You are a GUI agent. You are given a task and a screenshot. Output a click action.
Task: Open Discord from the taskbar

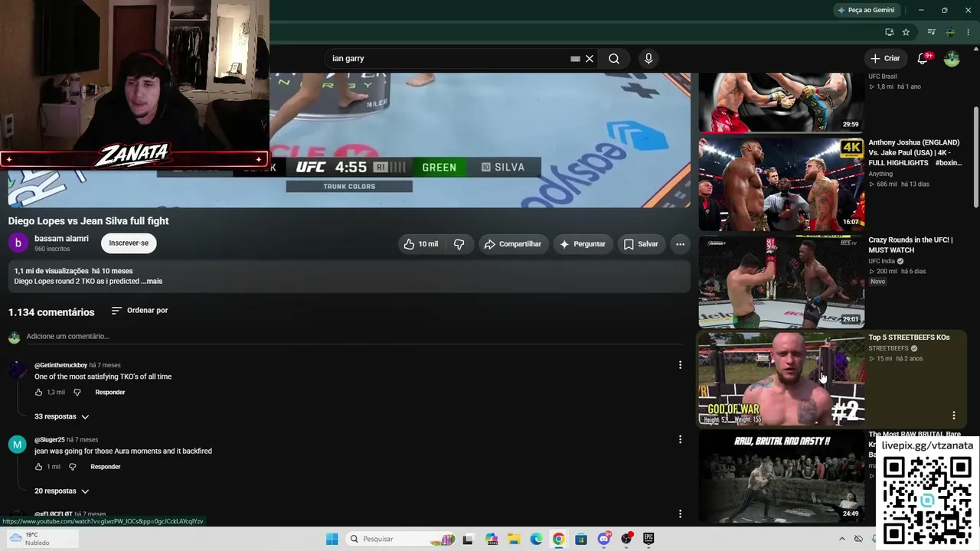(x=604, y=539)
